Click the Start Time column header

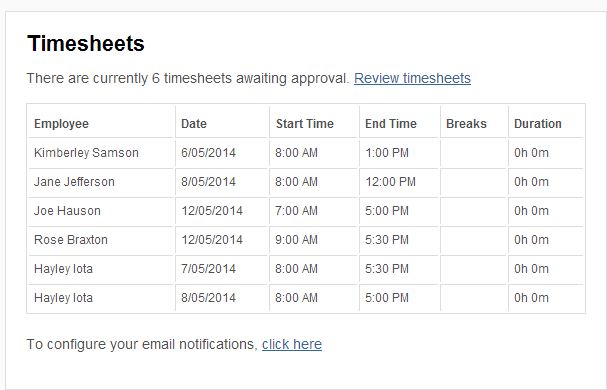(x=314, y=124)
